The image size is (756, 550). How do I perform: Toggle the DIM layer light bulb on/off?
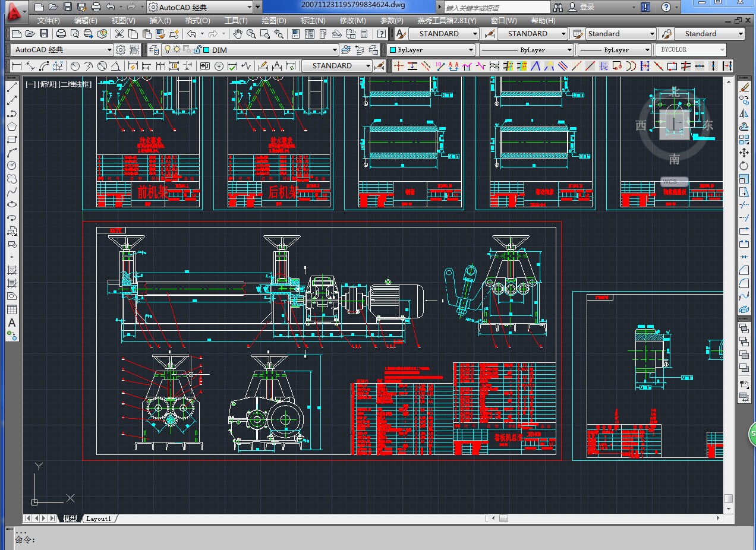(168, 50)
